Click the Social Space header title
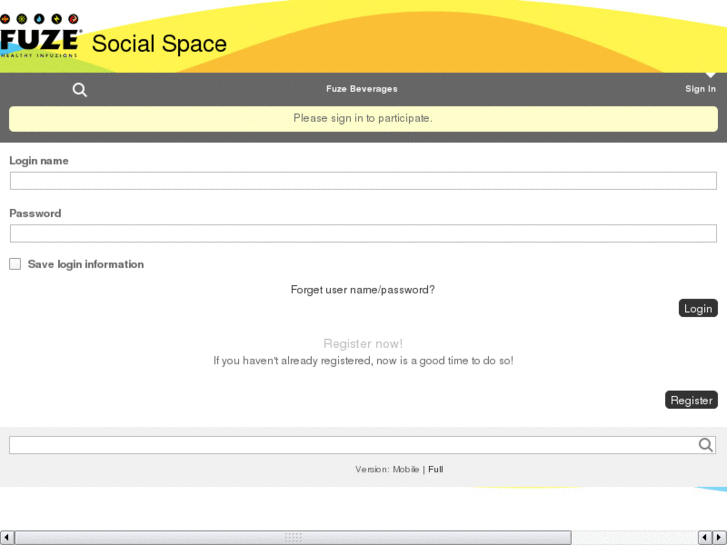 [159, 44]
